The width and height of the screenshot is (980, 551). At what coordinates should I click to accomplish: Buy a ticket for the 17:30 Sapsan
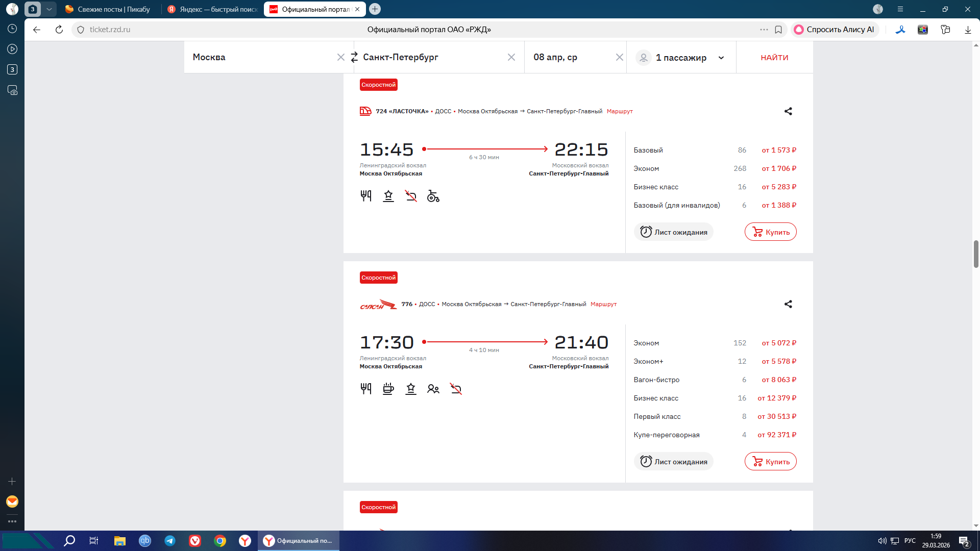pos(771,461)
